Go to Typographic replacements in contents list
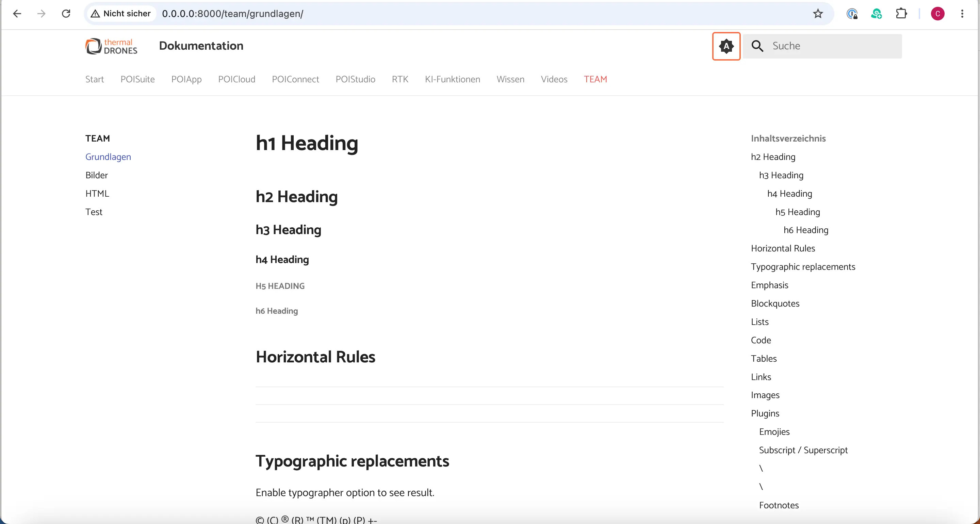Image resolution: width=980 pixels, height=524 pixels. 803,267
